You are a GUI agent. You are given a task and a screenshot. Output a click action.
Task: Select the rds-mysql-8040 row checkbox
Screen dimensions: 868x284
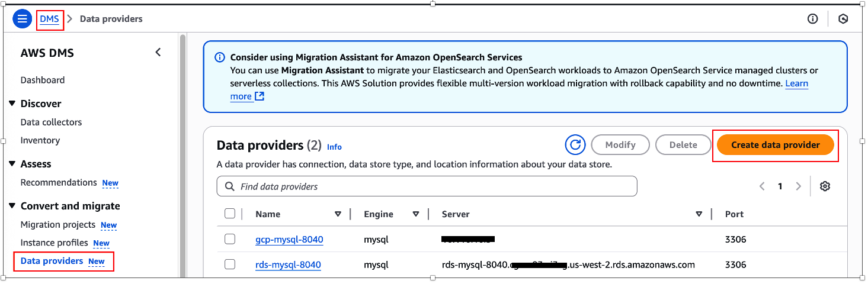pos(230,264)
